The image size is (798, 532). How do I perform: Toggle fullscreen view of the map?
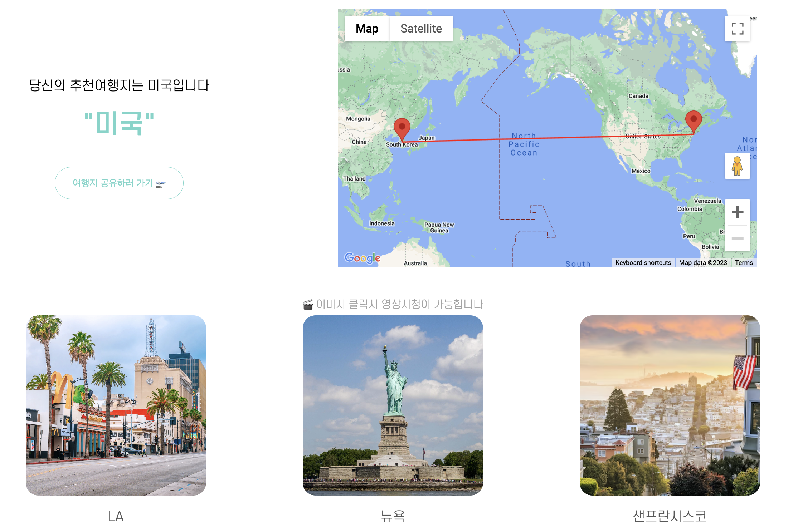[737, 29]
